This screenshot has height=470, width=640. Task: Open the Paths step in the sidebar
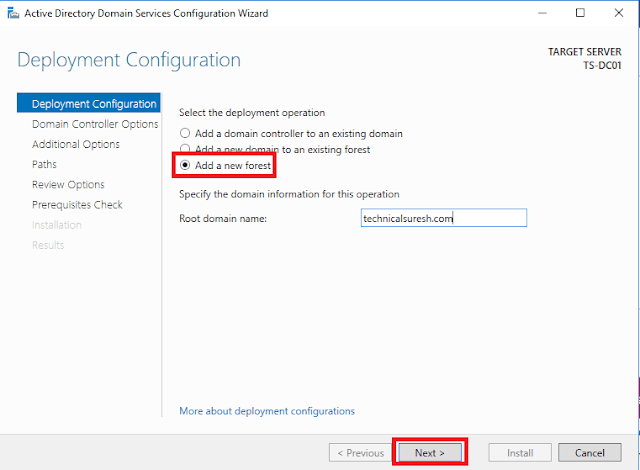click(x=45, y=164)
